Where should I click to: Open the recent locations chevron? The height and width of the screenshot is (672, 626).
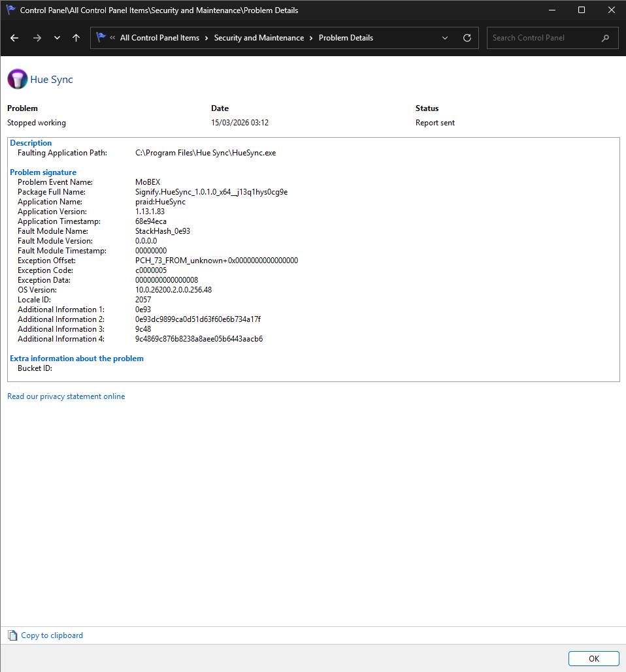coord(57,38)
